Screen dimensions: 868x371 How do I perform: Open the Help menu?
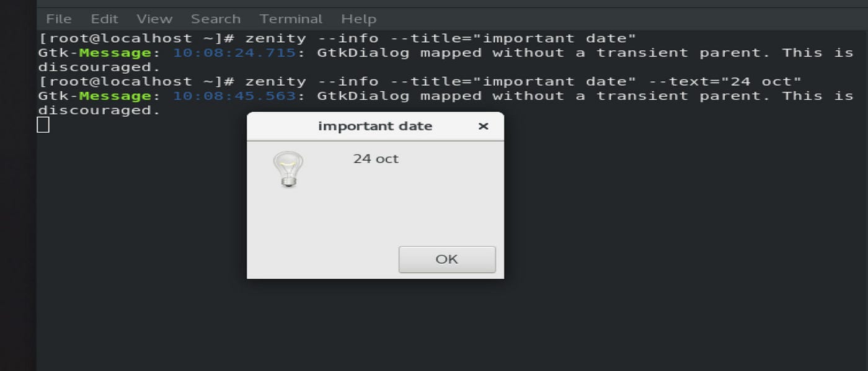358,19
